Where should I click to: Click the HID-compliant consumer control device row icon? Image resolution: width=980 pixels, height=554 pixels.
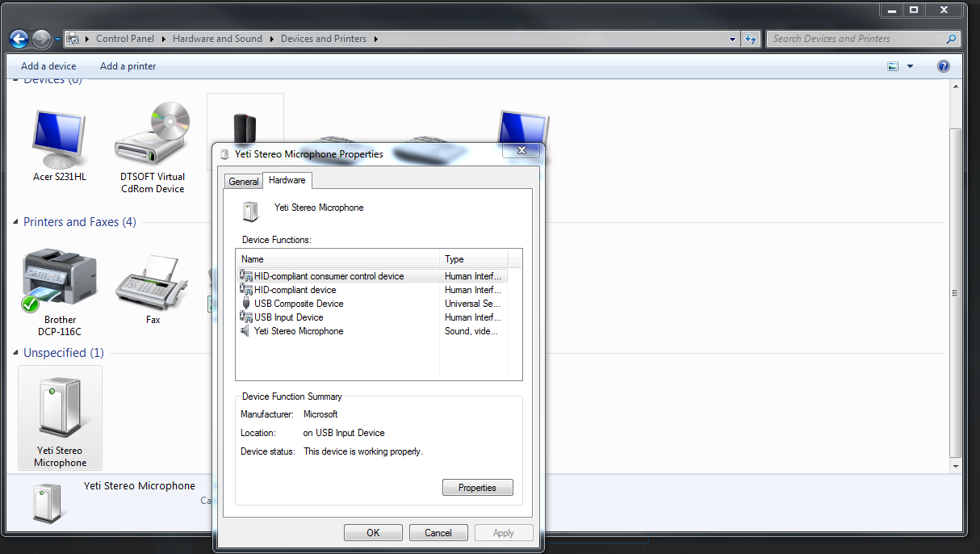[246, 276]
